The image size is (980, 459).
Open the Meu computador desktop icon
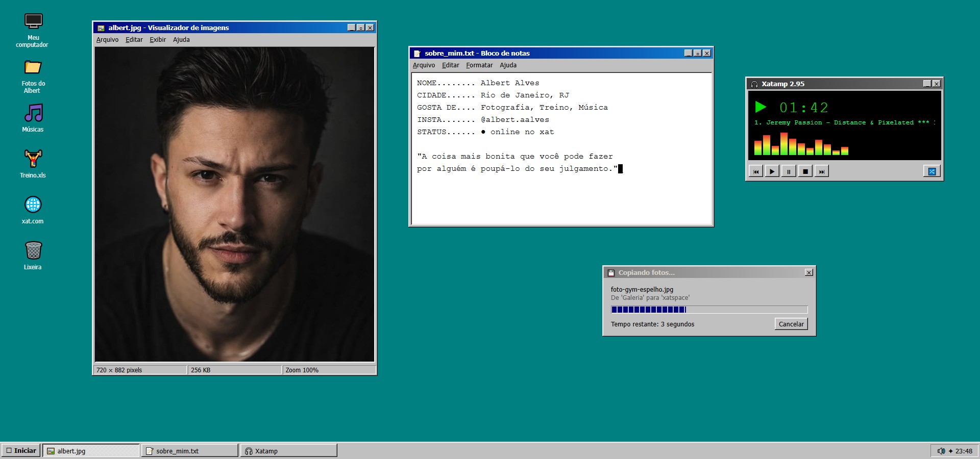33,31
